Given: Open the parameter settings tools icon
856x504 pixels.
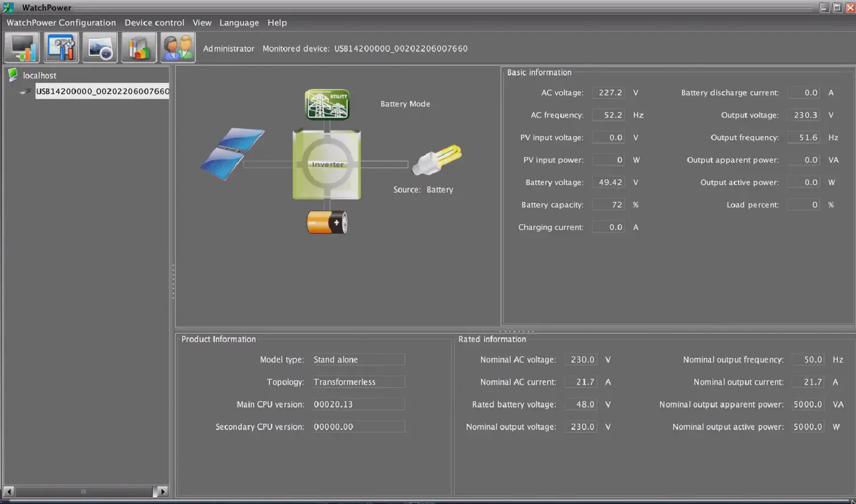Looking at the screenshot, I should pos(61,47).
